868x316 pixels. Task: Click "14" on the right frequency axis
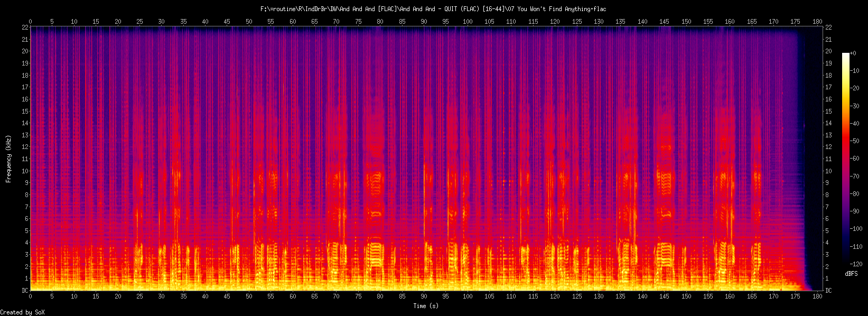[828, 123]
